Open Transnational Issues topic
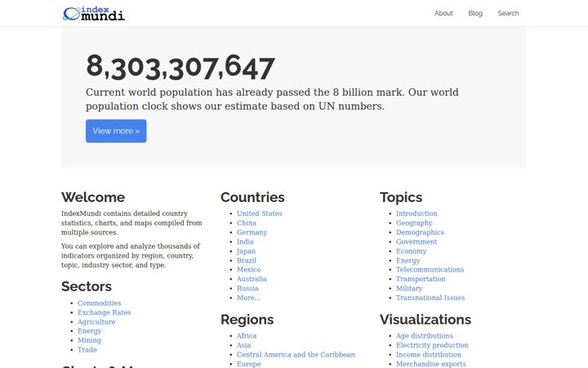Viewport: 588px width, 368px height. click(x=430, y=298)
